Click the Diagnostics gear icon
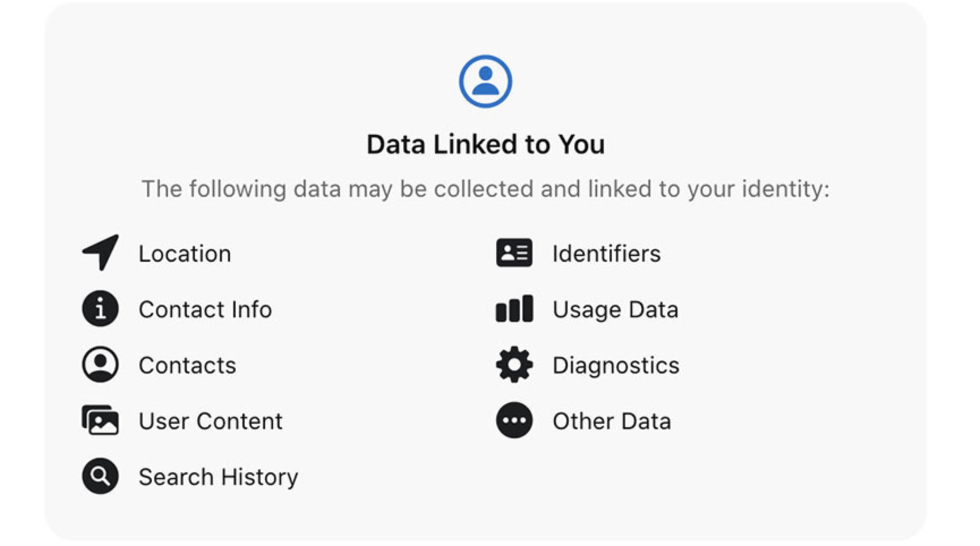 click(x=514, y=364)
